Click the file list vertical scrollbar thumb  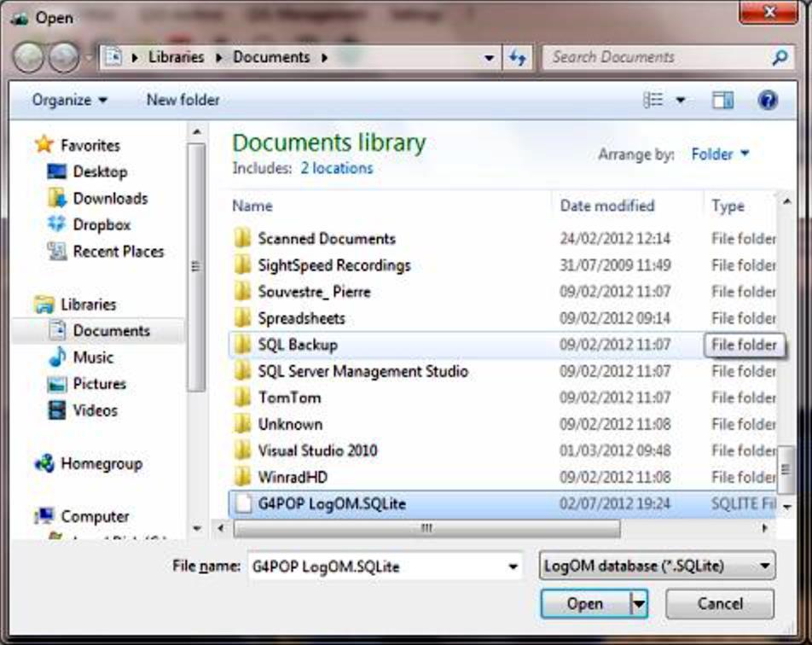click(786, 470)
